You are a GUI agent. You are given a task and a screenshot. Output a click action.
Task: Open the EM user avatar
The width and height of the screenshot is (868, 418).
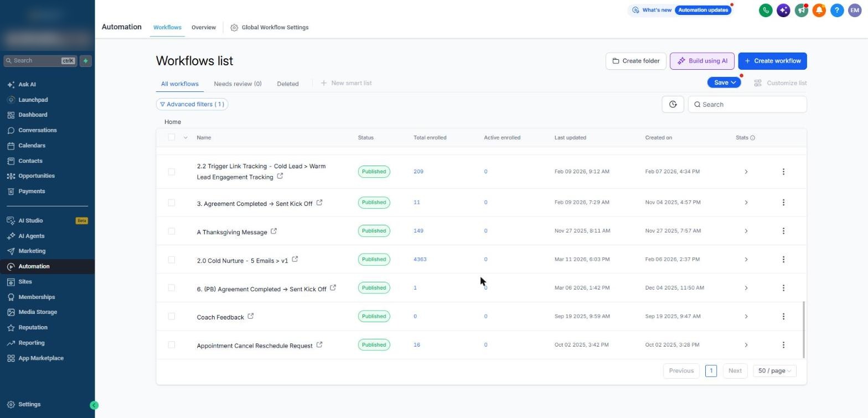(x=855, y=10)
